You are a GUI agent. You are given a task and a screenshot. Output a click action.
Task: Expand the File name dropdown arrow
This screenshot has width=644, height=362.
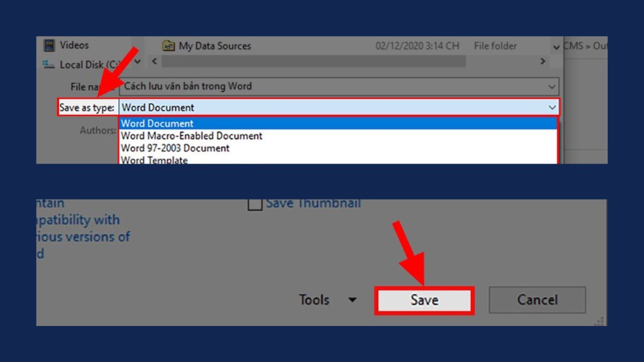(552, 86)
